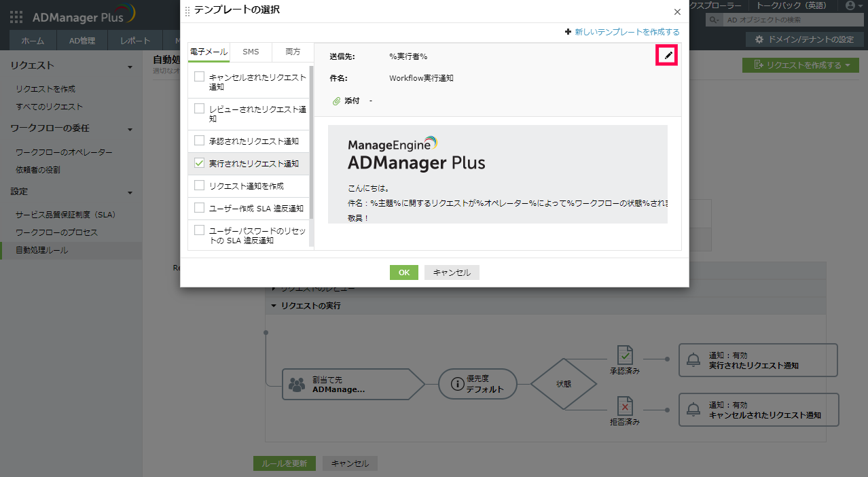Open 依頼者の役割 in sidebar
868x477 pixels.
(x=38, y=170)
